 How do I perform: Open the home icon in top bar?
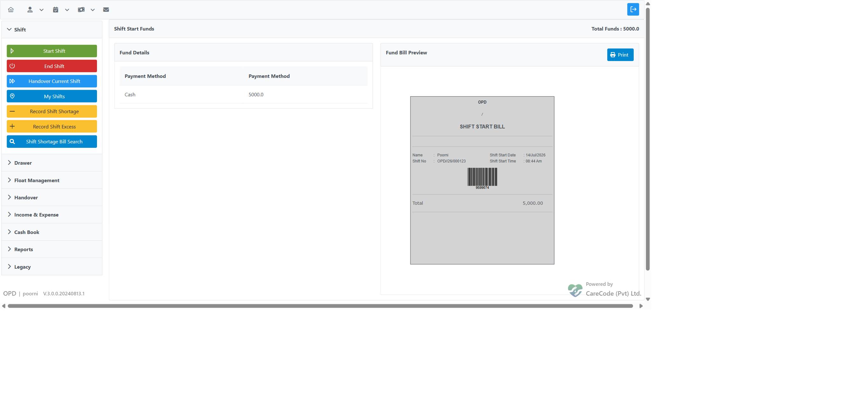click(x=11, y=10)
